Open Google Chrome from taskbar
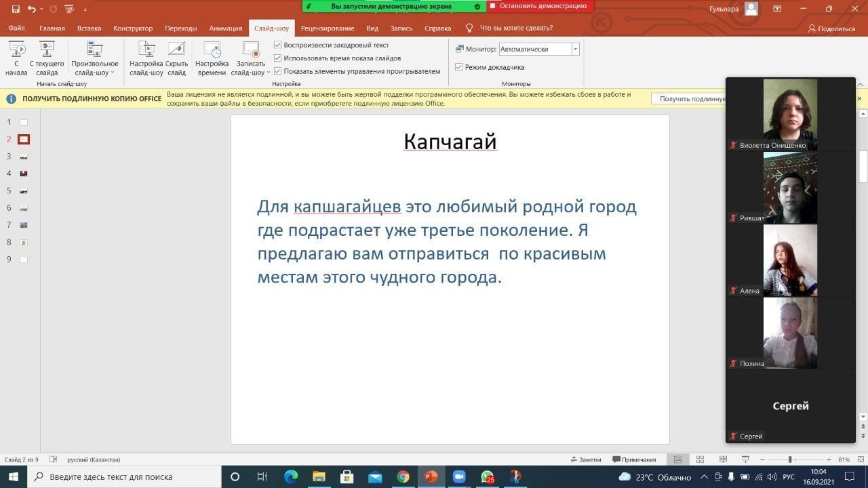Image resolution: width=868 pixels, height=488 pixels. tap(403, 476)
